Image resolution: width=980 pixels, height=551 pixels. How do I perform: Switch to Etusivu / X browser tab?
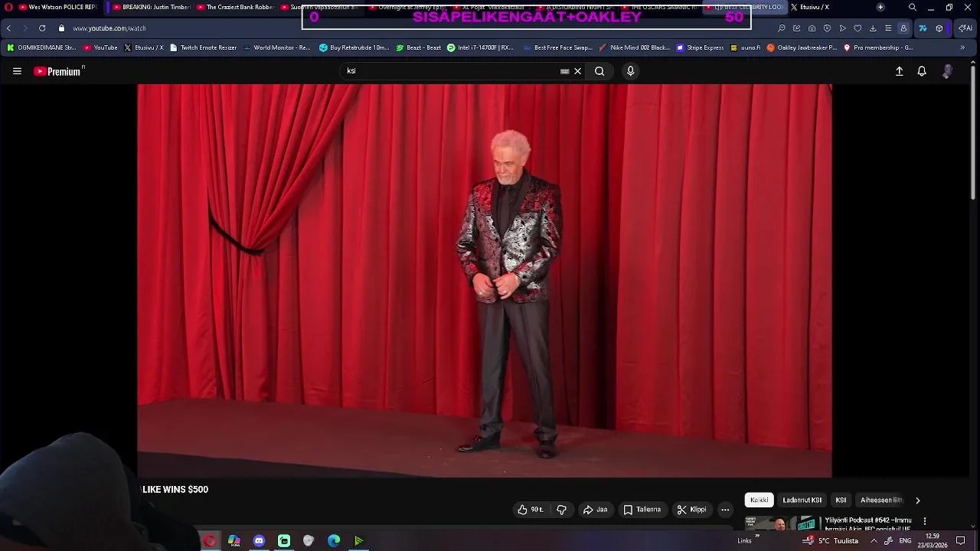pos(810,7)
